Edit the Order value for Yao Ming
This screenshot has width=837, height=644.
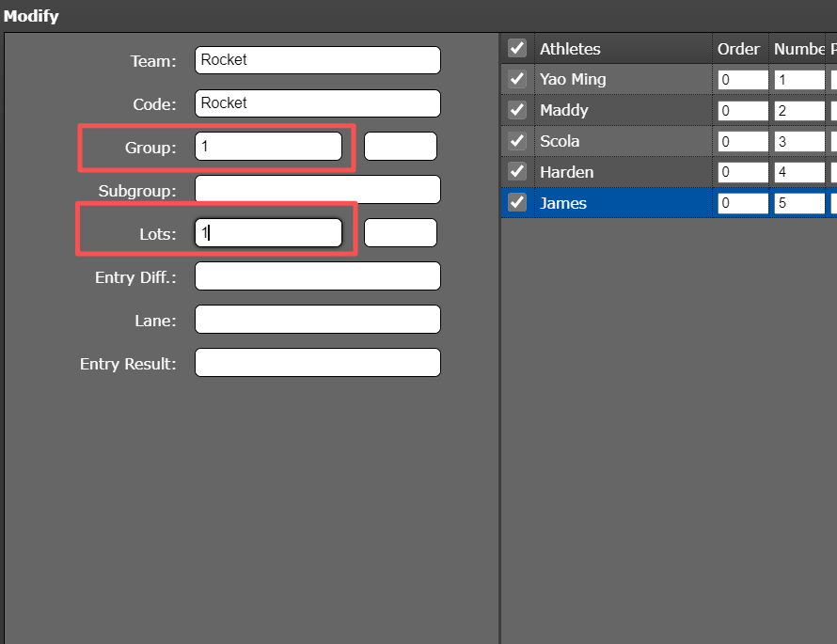point(742,80)
